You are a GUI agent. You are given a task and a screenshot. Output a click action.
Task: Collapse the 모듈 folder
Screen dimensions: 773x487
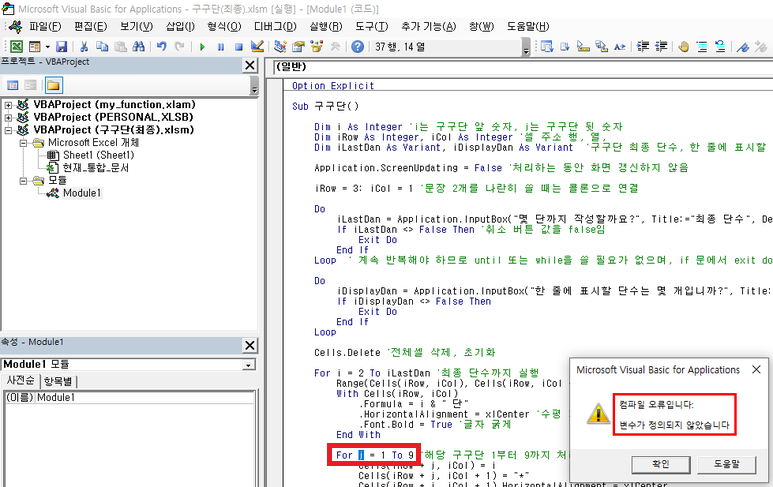(23, 180)
